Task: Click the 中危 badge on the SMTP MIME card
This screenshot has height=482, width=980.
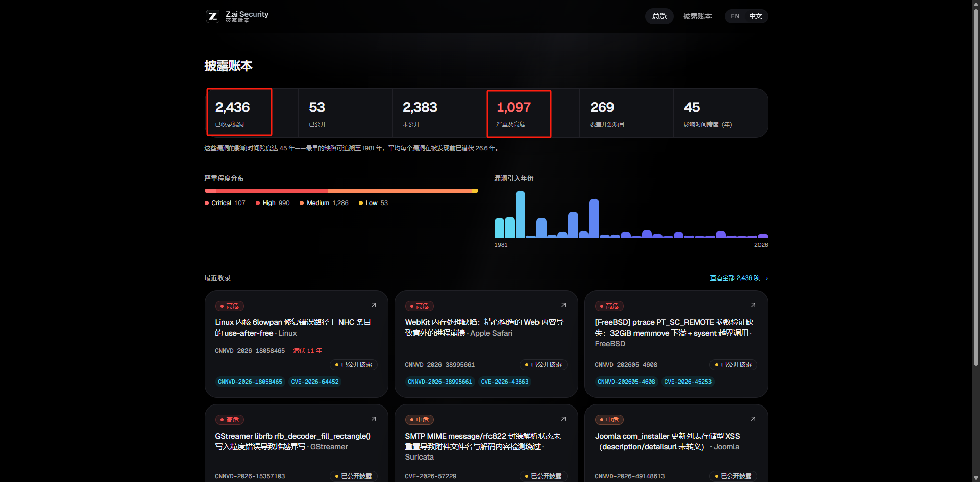Action: (x=420, y=420)
